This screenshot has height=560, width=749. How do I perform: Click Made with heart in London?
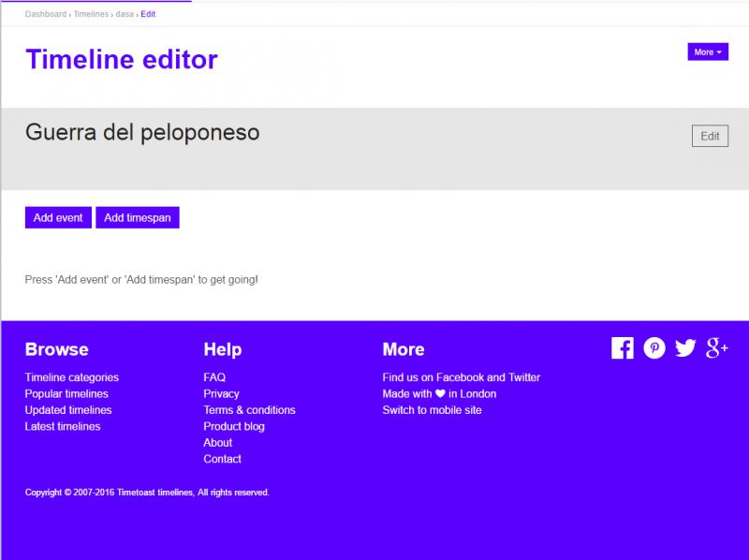(x=439, y=393)
